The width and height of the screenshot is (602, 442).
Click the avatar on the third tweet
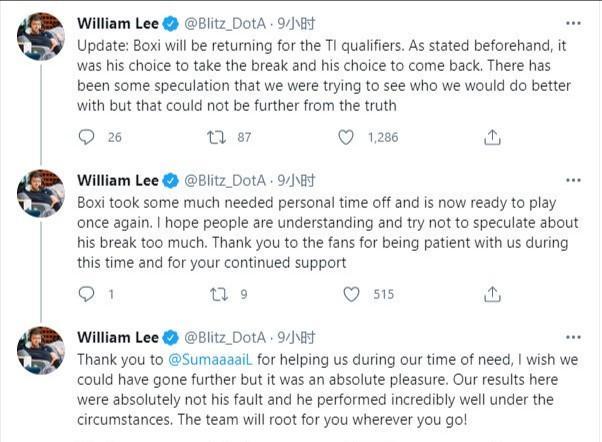tap(42, 352)
